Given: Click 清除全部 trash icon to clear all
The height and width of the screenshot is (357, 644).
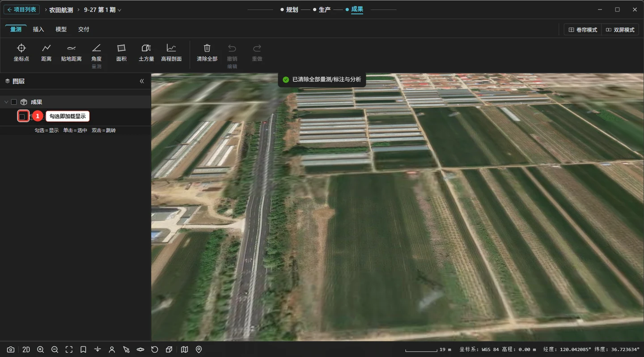Looking at the screenshot, I should pos(207,52).
